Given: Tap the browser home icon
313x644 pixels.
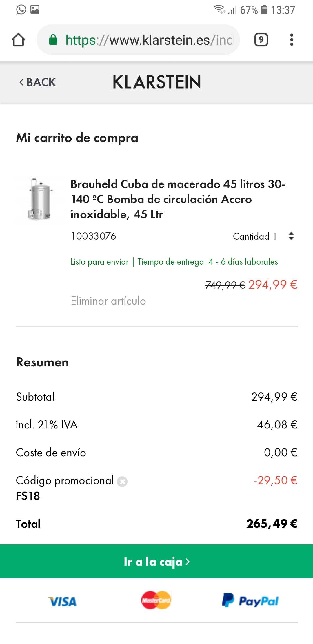Looking at the screenshot, I should pos(18,40).
